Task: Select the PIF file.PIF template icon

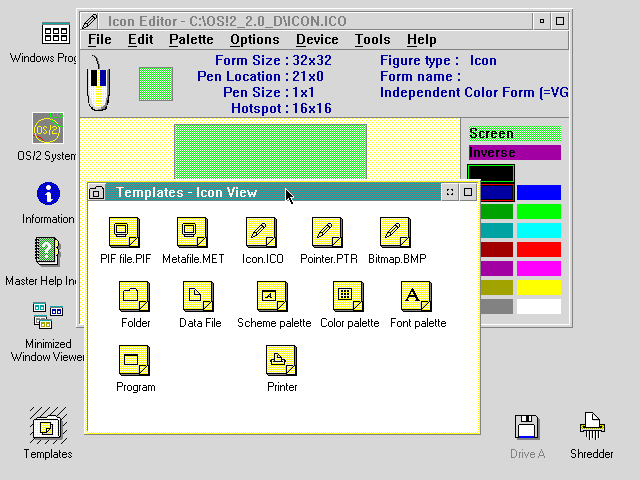Action: [124, 232]
